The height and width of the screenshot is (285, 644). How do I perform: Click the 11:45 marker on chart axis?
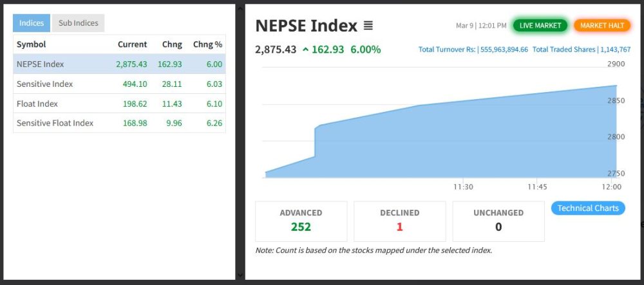click(x=537, y=187)
